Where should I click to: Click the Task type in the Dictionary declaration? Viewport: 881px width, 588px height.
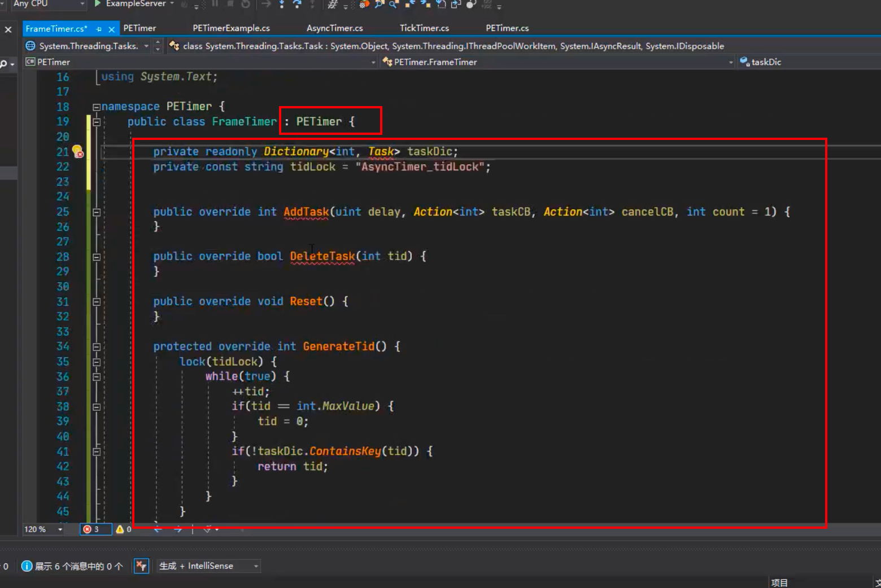click(x=381, y=151)
